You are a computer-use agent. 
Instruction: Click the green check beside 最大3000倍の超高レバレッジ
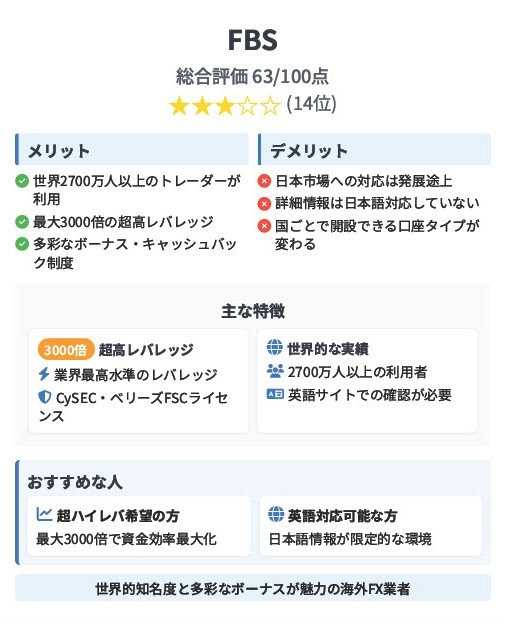pyautogui.click(x=22, y=222)
